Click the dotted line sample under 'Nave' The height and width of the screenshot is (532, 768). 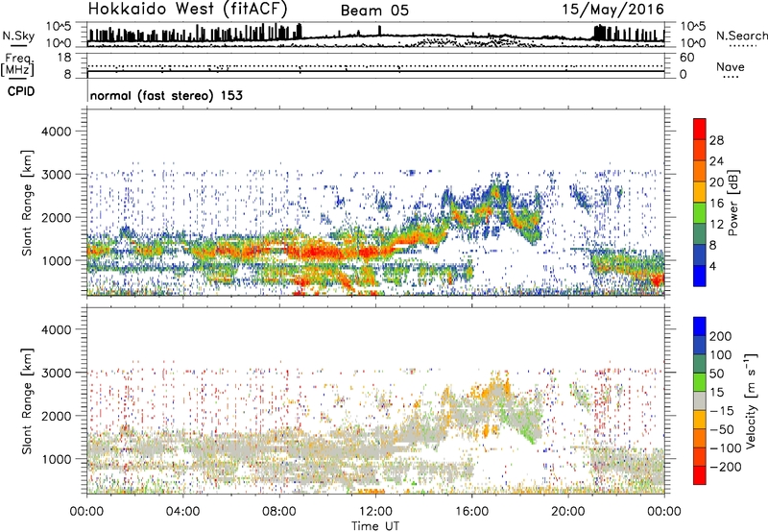point(731,78)
